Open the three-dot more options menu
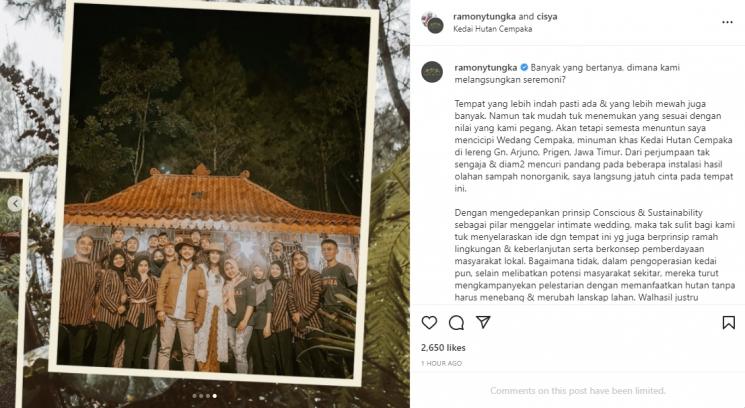 tap(727, 22)
